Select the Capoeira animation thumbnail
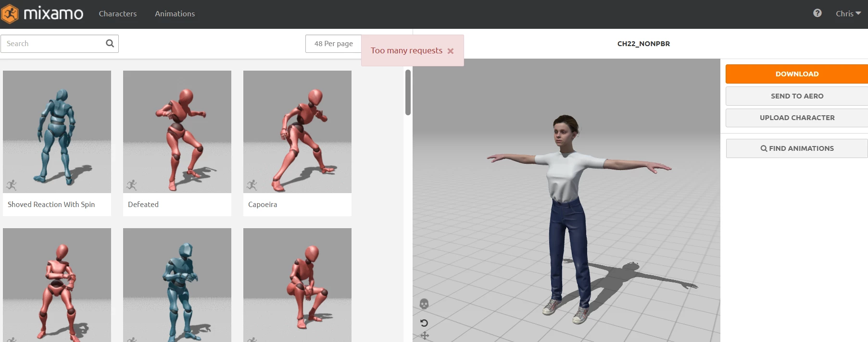The height and width of the screenshot is (342, 868). [x=297, y=132]
